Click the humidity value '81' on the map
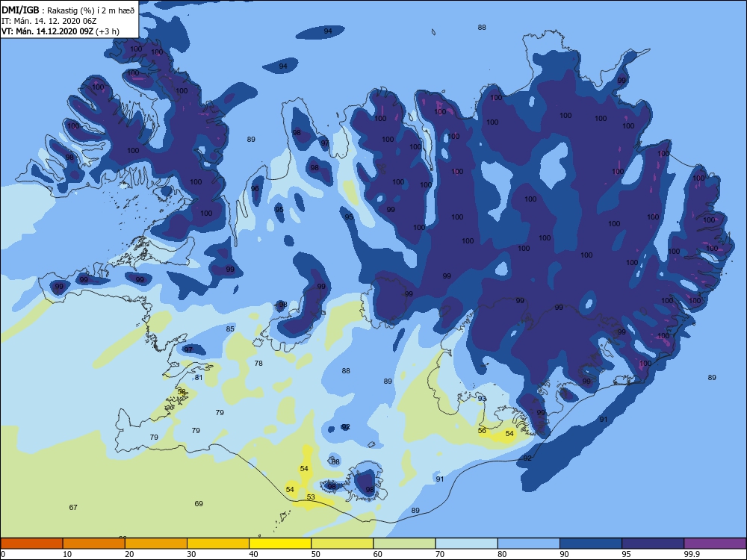This screenshot has height=560, width=747. (199, 378)
